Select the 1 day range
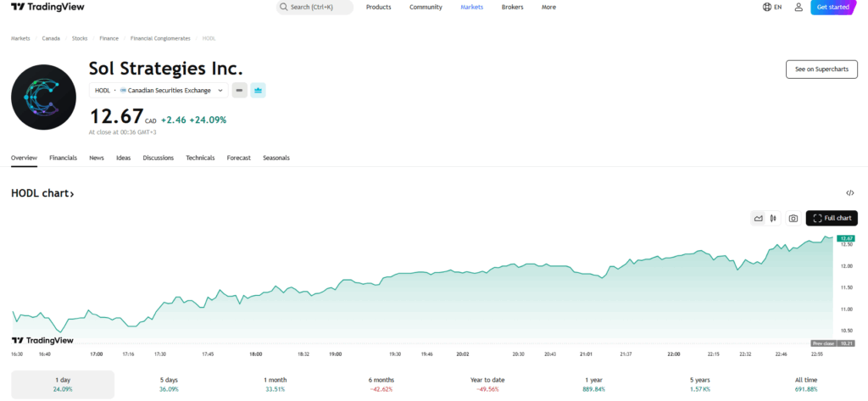The width and height of the screenshot is (868, 401). 63,384
